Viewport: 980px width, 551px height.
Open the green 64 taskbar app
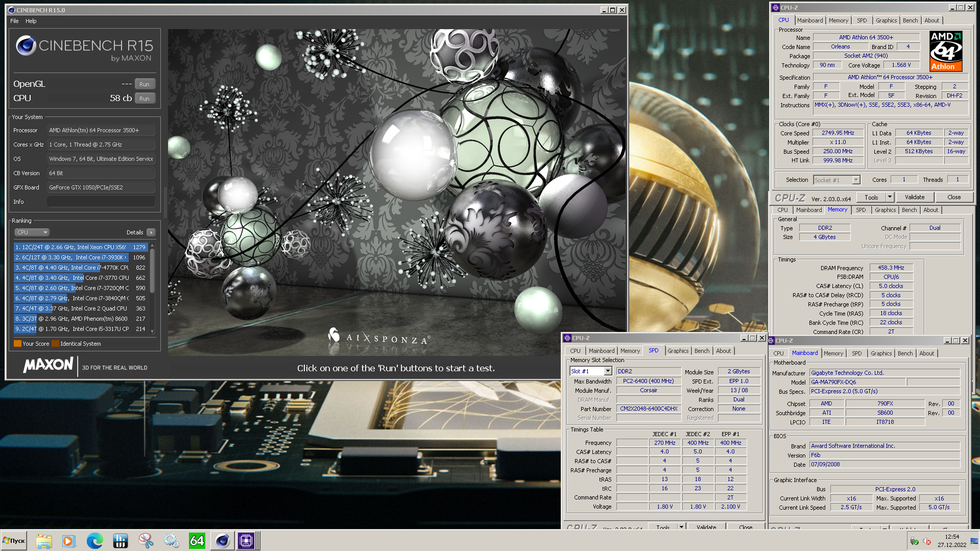197,540
